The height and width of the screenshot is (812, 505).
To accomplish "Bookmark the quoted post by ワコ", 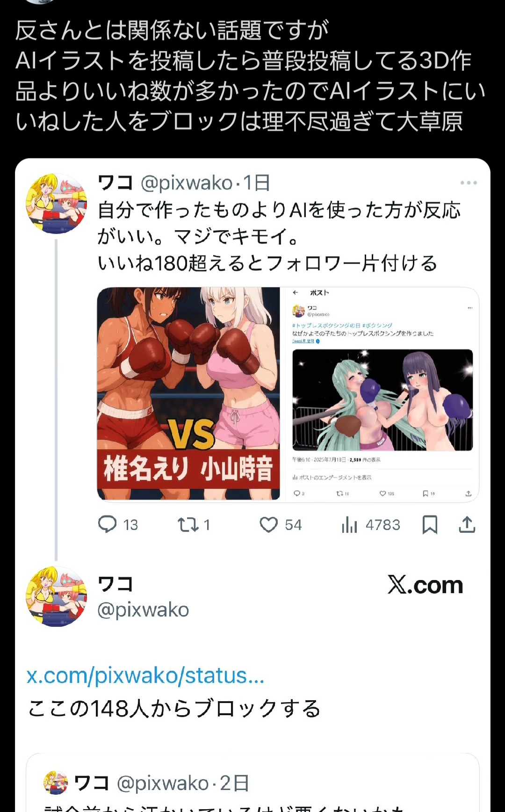I will tap(430, 525).
